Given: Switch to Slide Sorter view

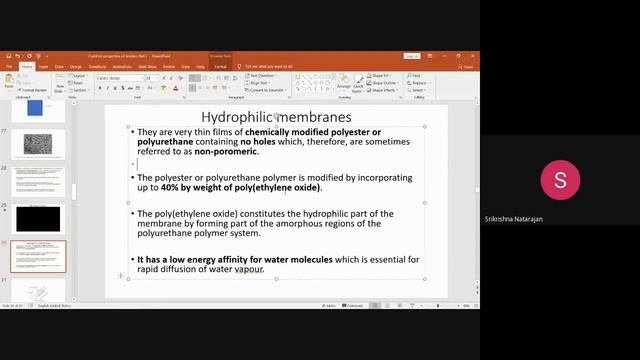Looking at the screenshot, I should point(387,306).
